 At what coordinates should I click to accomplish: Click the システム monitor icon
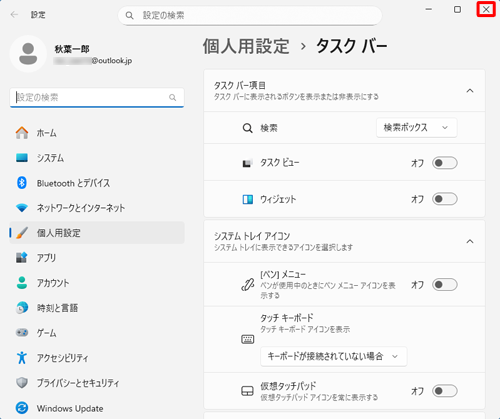tap(22, 158)
